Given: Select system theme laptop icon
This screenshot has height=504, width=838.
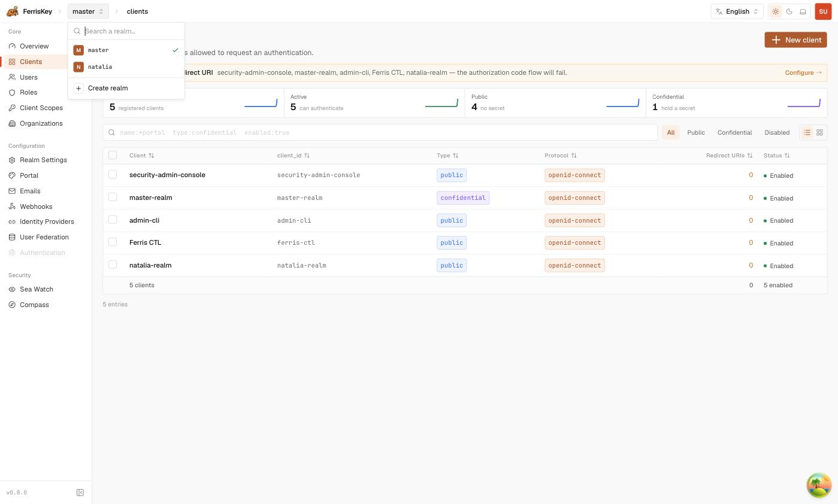Looking at the screenshot, I should pos(803,11).
